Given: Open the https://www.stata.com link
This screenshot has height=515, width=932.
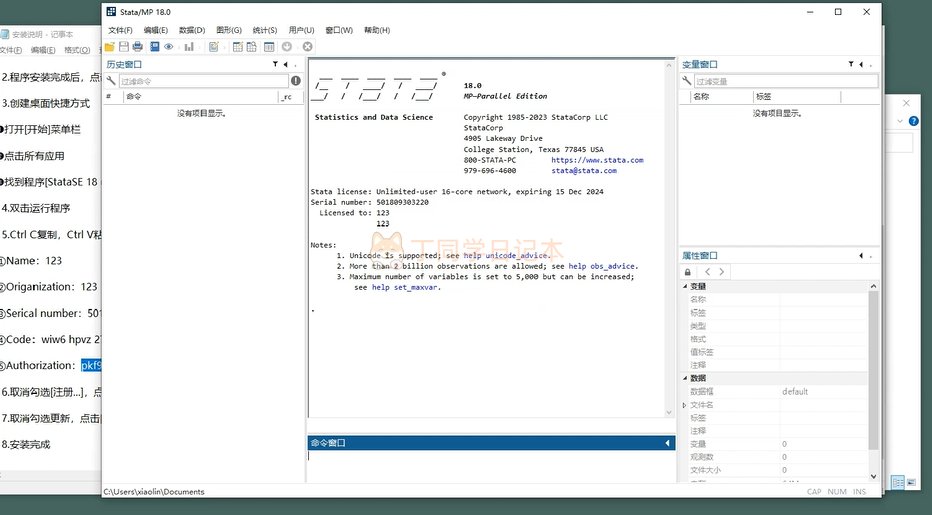Looking at the screenshot, I should click(x=597, y=160).
